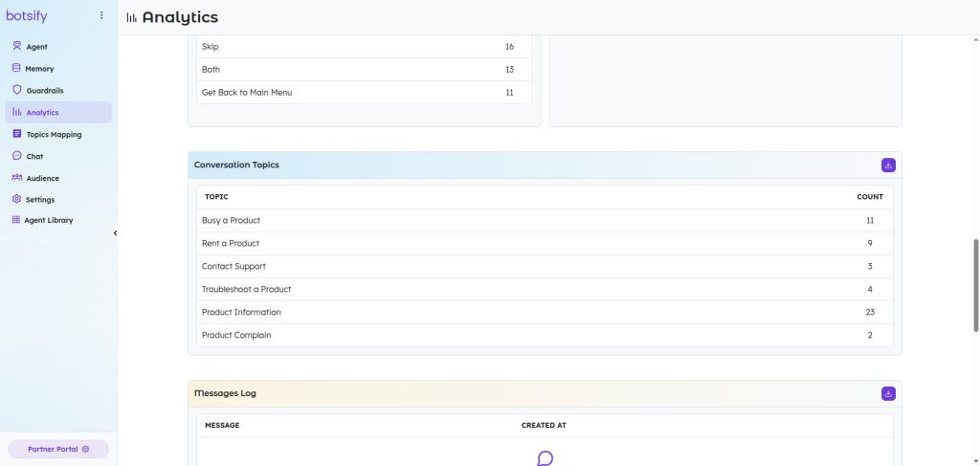This screenshot has width=980, height=466.
Task: Click the Get Back to Main Menu row
Action: (365, 93)
